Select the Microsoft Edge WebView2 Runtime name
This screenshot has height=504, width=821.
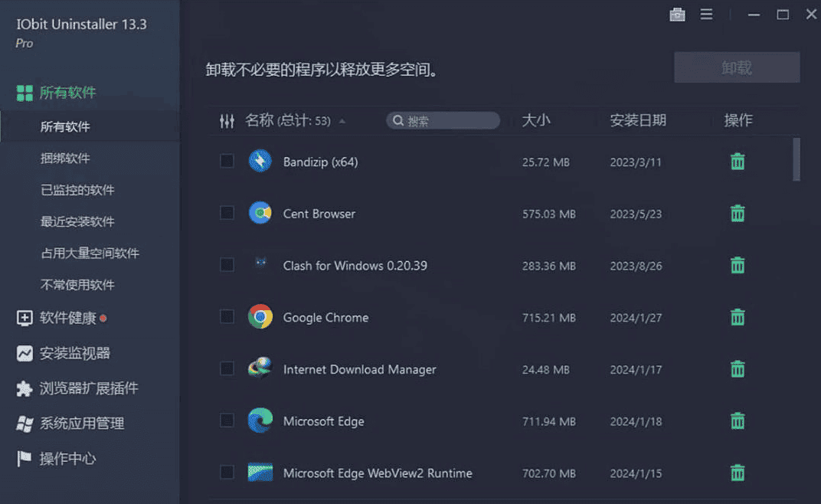(378, 473)
